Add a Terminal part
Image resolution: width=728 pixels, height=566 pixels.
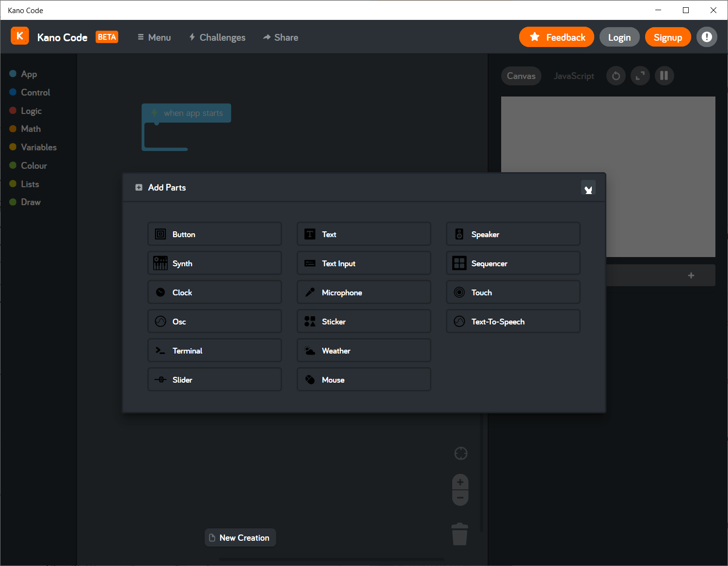(214, 350)
